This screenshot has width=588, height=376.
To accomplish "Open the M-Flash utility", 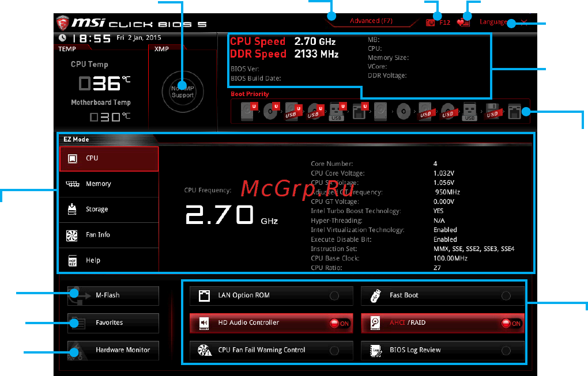I will [113, 295].
